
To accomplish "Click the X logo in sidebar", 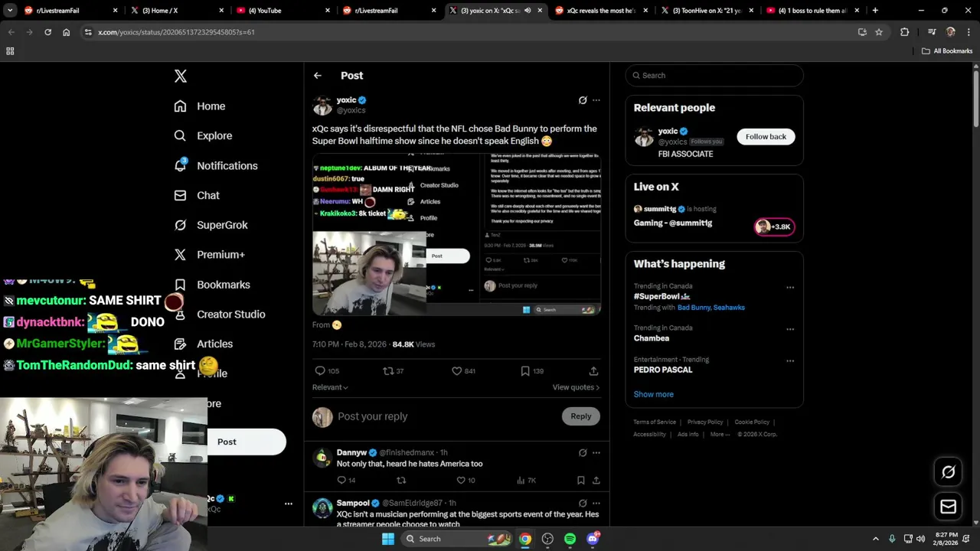I will point(180,76).
